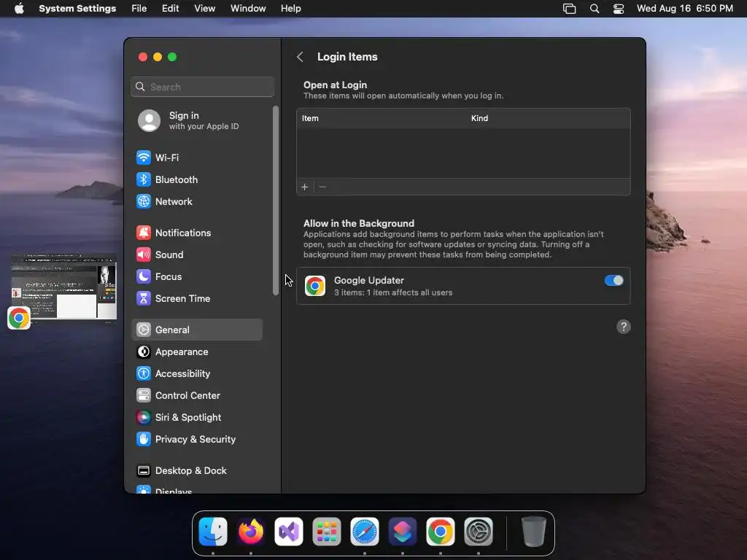
Task: Open Screen Time settings
Action: [197, 298]
